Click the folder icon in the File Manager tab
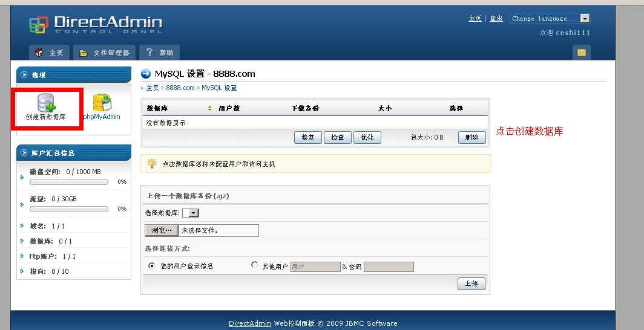The height and width of the screenshot is (330, 644). coord(84,53)
